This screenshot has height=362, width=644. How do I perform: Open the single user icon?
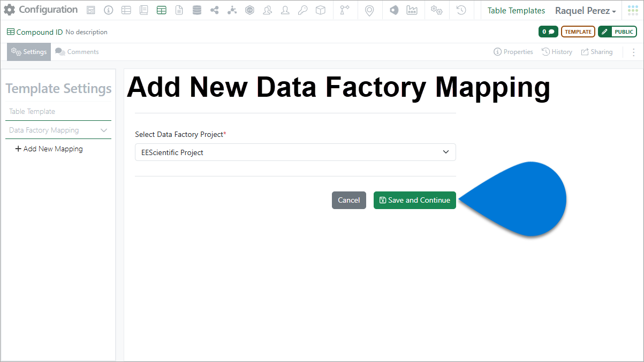[x=285, y=10]
